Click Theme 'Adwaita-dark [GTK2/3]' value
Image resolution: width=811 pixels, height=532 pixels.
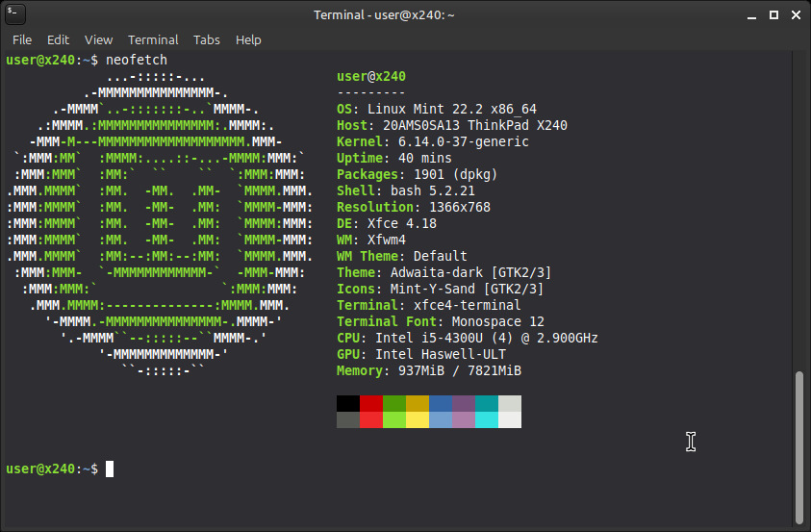[x=470, y=273]
